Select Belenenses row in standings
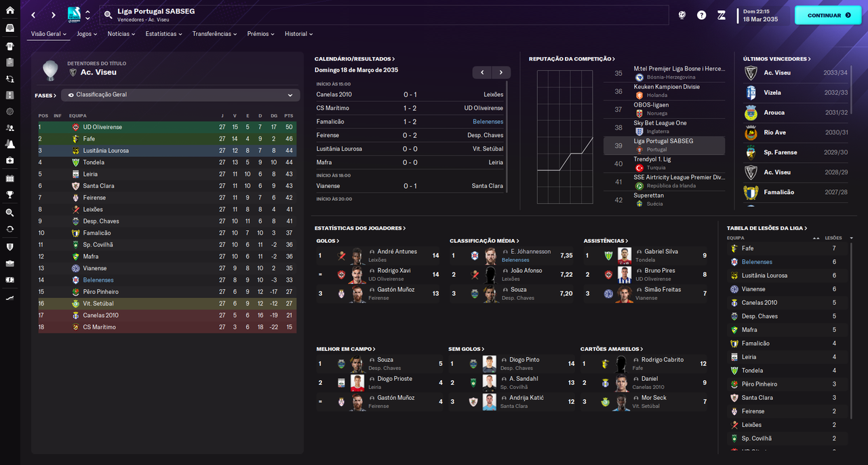The width and height of the screenshot is (868, 465). [167, 280]
